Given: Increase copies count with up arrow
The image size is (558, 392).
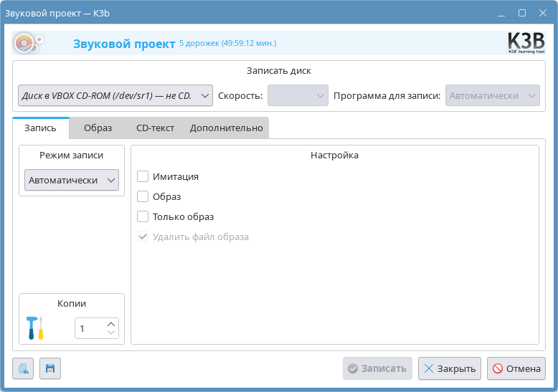Looking at the screenshot, I should pos(110,323).
